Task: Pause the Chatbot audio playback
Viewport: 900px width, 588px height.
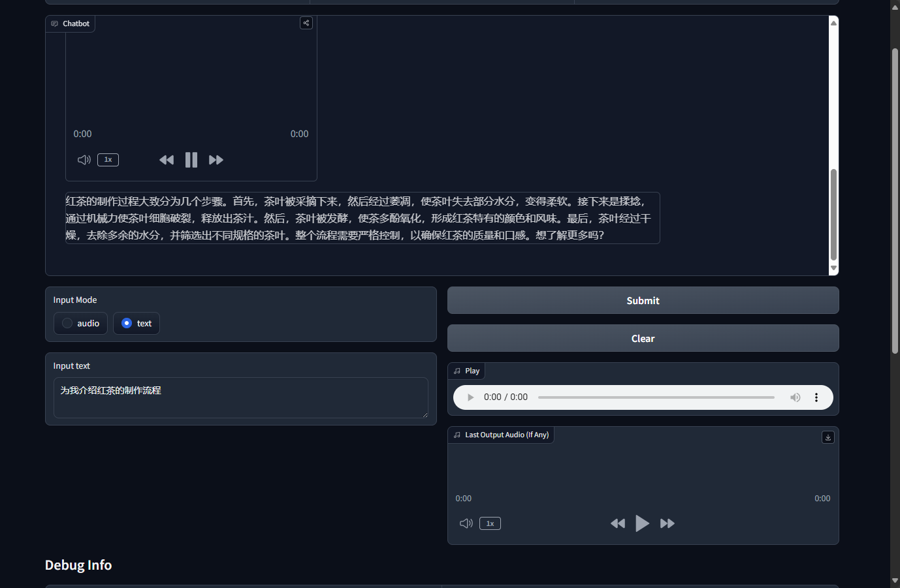Action: [191, 160]
